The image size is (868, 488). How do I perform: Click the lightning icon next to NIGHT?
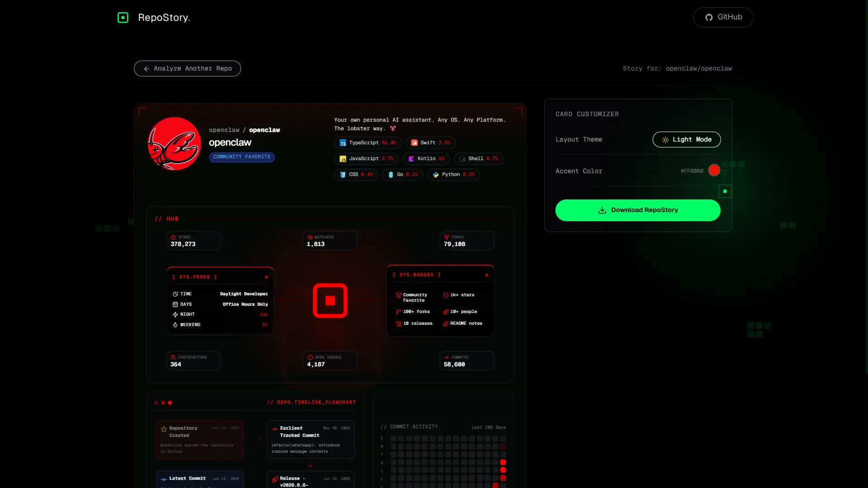click(175, 314)
